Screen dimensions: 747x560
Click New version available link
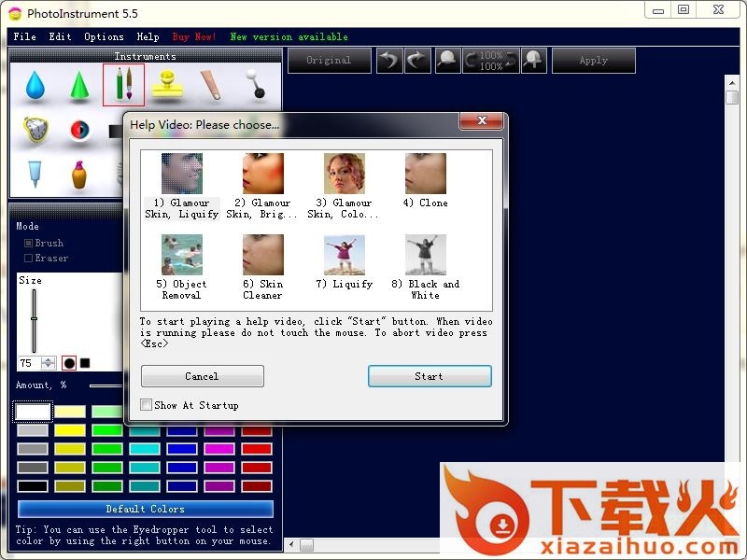click(x=289, y=36)
